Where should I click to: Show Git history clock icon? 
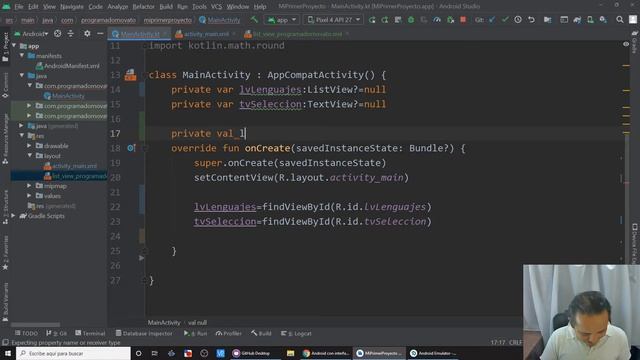[518, 20]
